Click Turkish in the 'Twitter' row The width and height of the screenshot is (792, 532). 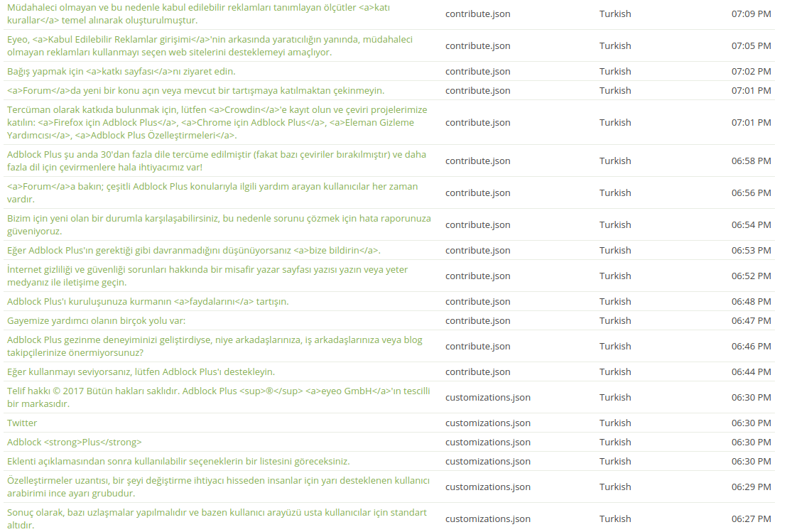615,423
